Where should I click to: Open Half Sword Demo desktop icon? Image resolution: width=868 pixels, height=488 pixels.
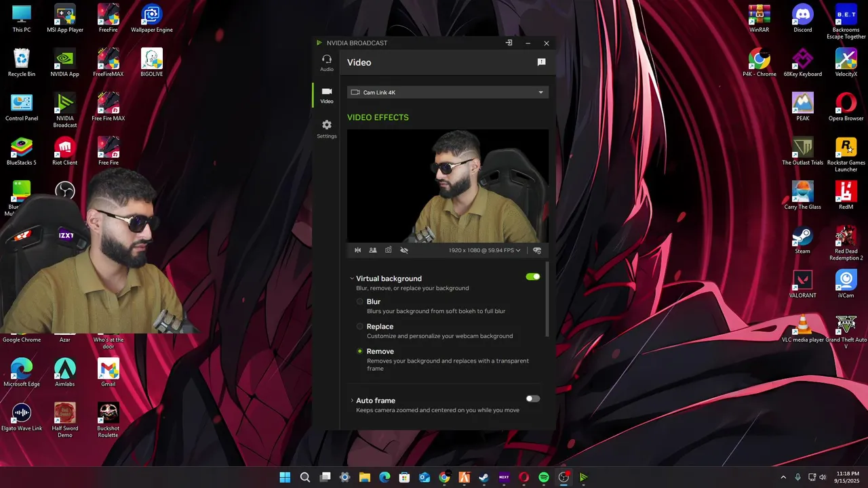click(65, 420)
